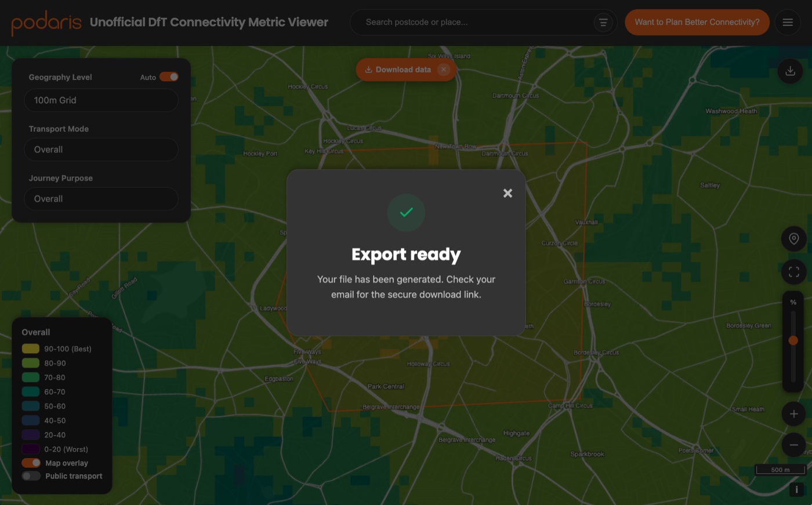Screen dimensions: 812x505
Task: Click Want to Plan Better Connectivity button
Action: click(x=697, y=22)
